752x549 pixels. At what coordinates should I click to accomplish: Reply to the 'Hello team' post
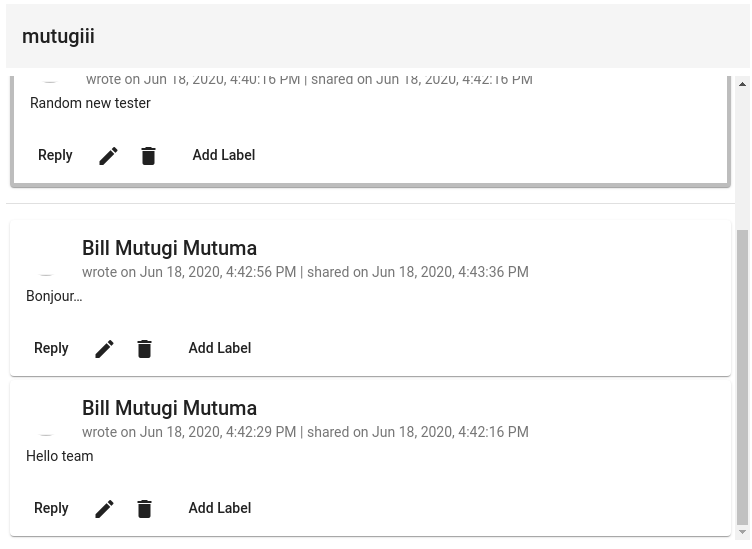51,508
